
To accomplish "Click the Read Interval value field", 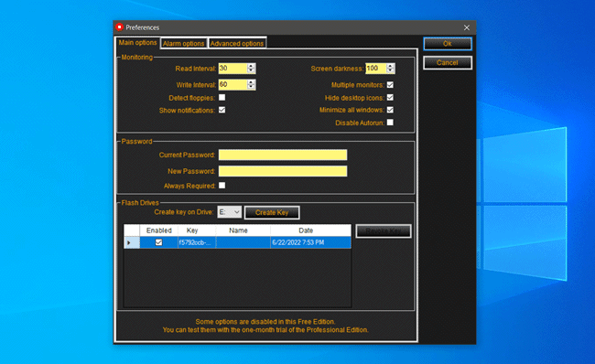I will [233, 69].
